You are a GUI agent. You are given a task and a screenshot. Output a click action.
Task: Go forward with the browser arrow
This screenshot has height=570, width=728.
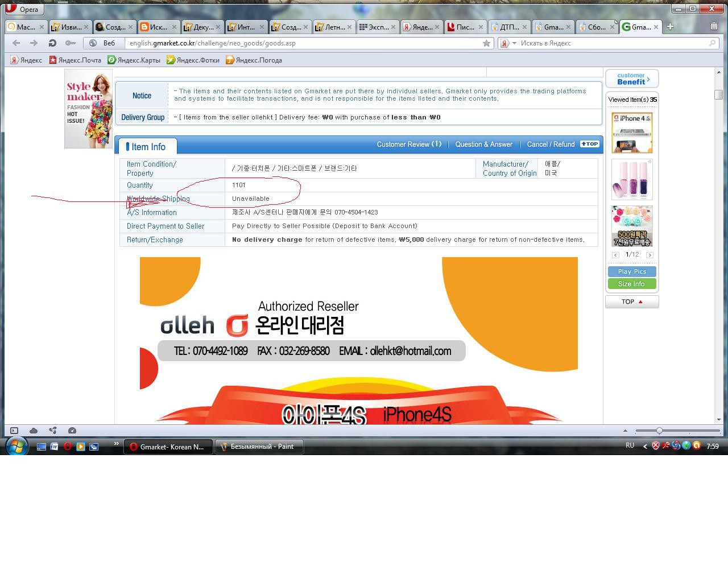pyautogui.click(x=34, y=43)
